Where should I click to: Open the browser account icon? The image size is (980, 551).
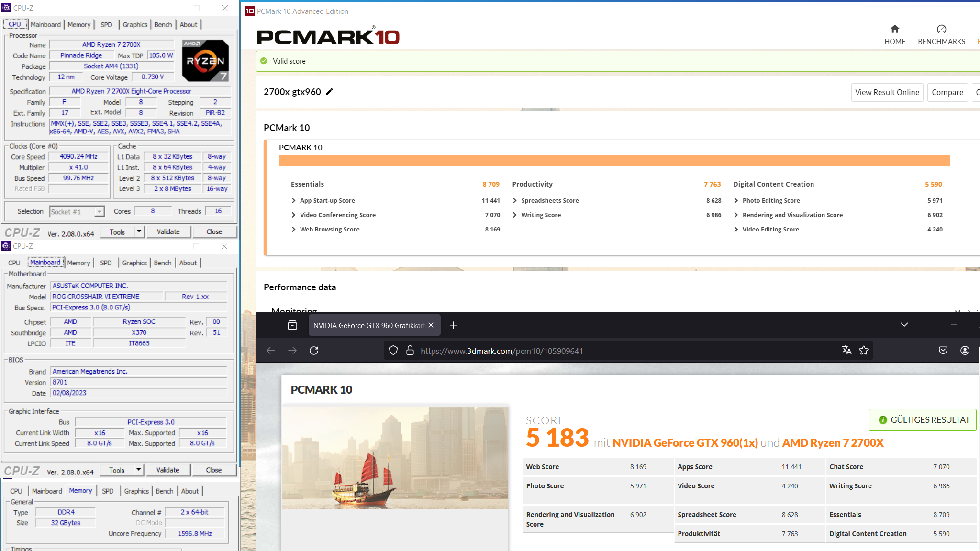pyautogui.click(x=965, y=351)
